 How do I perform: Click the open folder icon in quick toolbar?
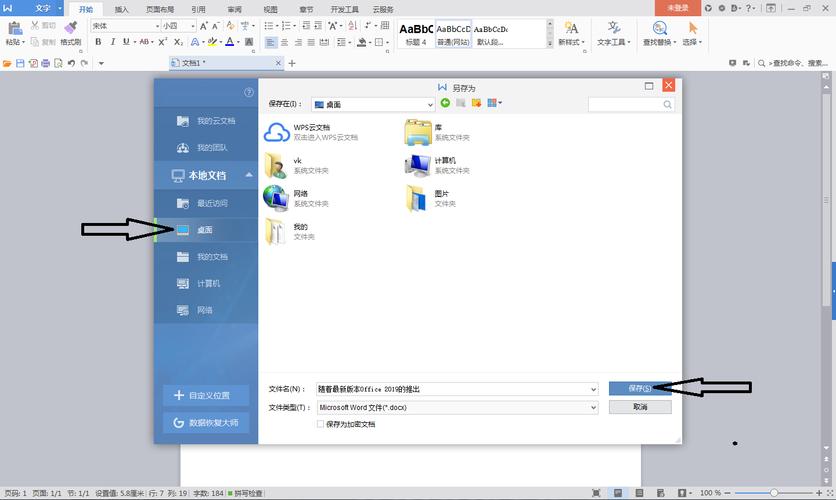coord(7,63)
